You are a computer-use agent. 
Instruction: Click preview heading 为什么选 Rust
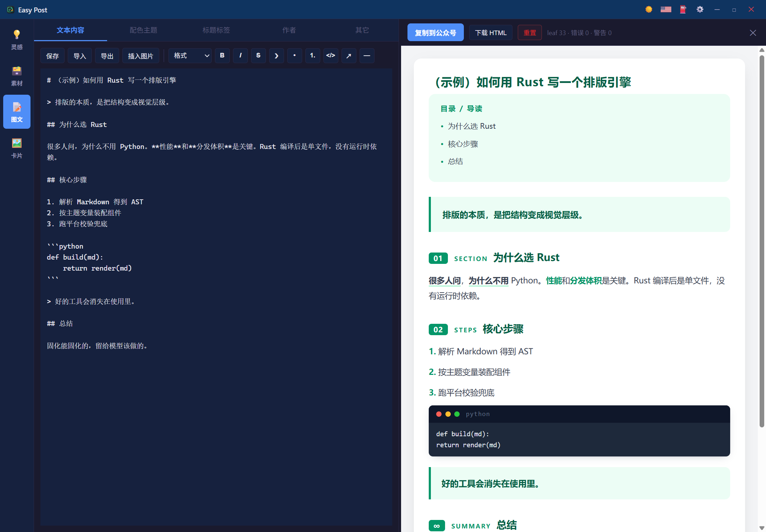(526, 257)
